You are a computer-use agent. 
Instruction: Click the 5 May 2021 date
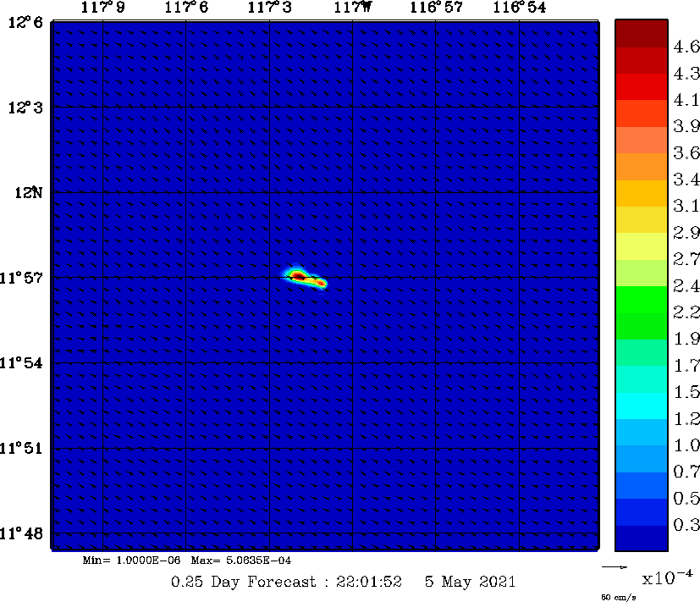coord(470,582)
